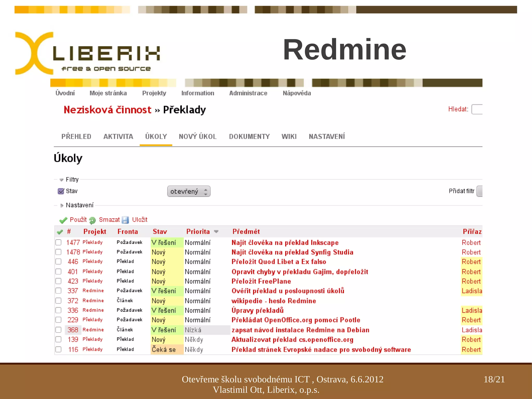This screenshot has height=399, width=532.
Task: Sort by the Stav column header
Action: pyautogui.click(x=160, y=232)
